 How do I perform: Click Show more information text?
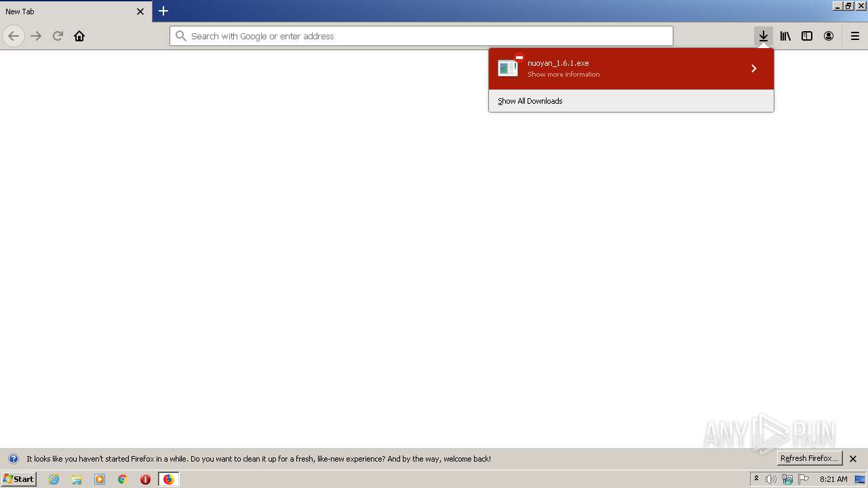click(564, 75)
